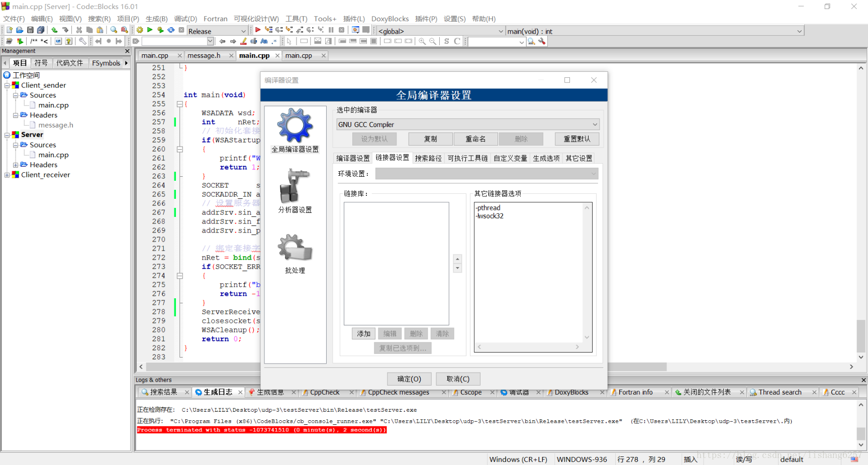This screenshot has width=868, height=465.
Task: Close the Management panel
Action: pyautogui.click(x=127, y=51)
